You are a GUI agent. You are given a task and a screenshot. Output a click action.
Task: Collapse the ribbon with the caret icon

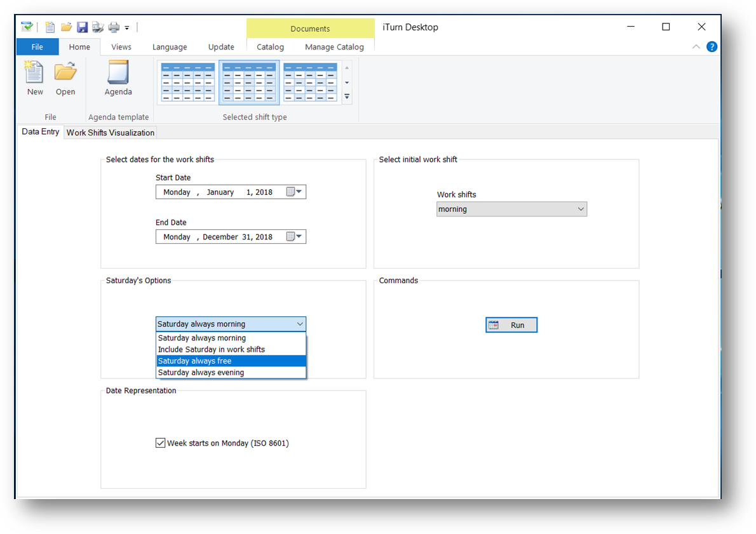pos(696,47)
